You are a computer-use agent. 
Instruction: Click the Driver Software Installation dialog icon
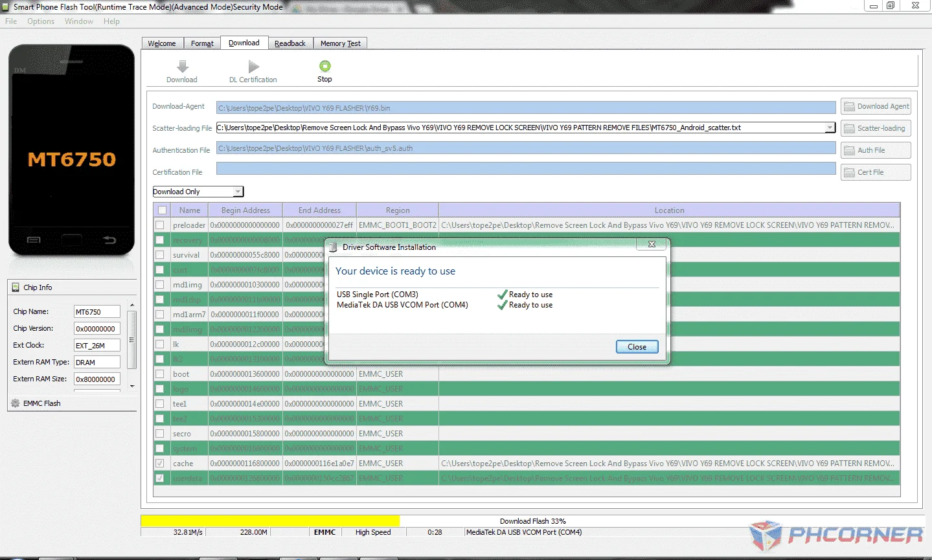click(333, 247)
